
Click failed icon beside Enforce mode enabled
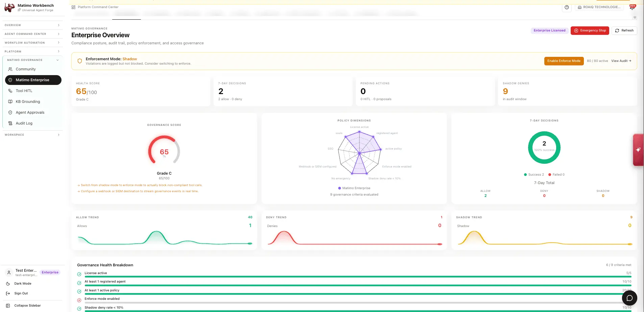[x=79, y=300]
